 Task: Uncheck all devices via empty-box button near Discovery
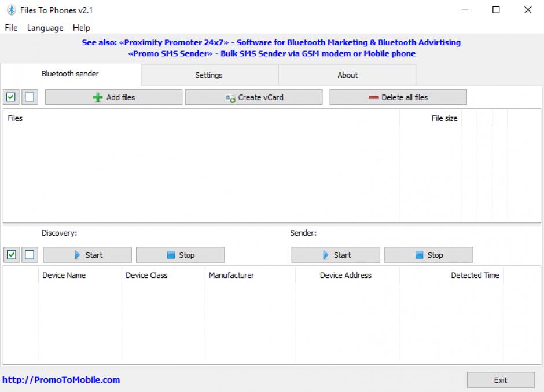30,255
